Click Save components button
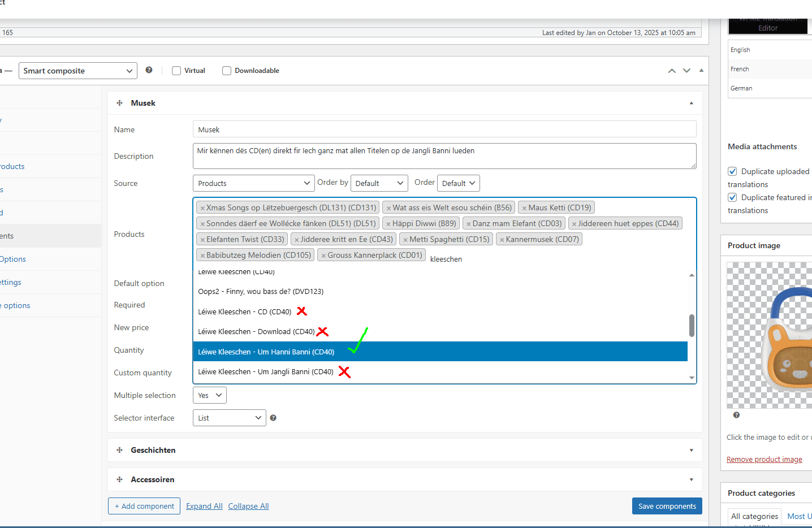 [667, 506]
